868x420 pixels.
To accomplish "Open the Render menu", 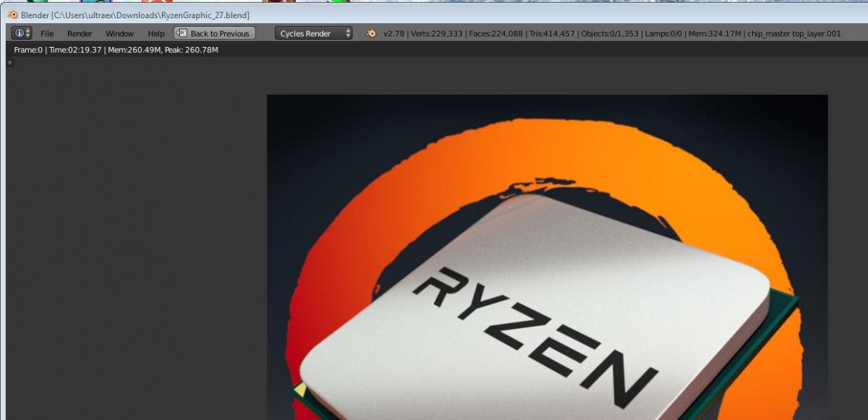I will (x=80, y=33).
